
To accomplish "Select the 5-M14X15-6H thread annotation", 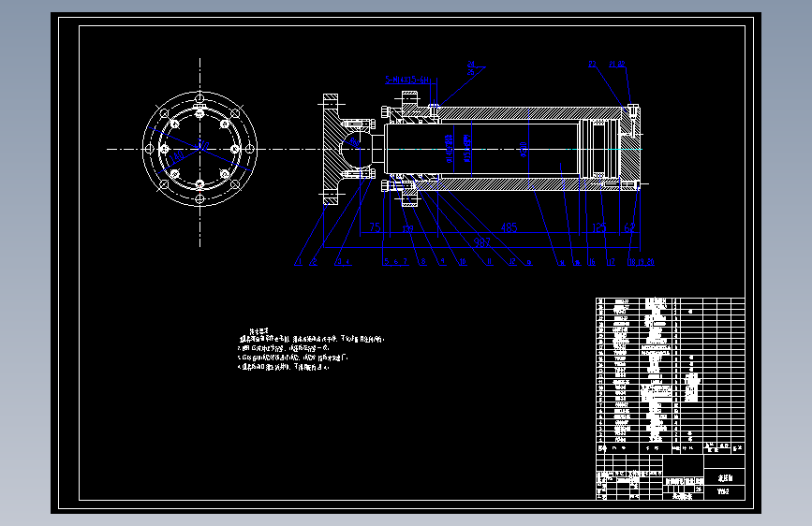I will click(x=407, y=80).
